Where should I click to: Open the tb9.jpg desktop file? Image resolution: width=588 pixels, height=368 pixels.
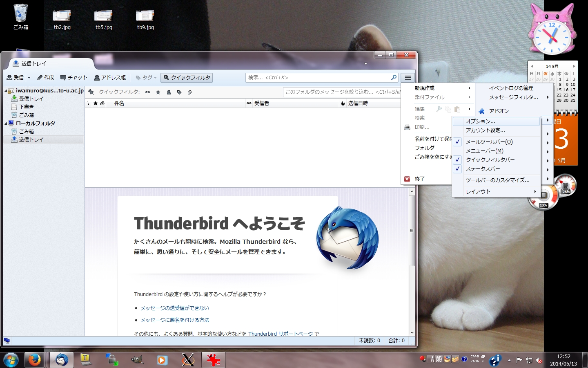pos(145,20)
